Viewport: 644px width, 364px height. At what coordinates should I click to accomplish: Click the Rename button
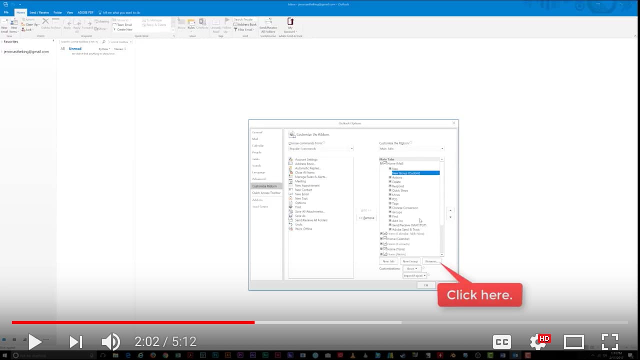pos(432,261)
